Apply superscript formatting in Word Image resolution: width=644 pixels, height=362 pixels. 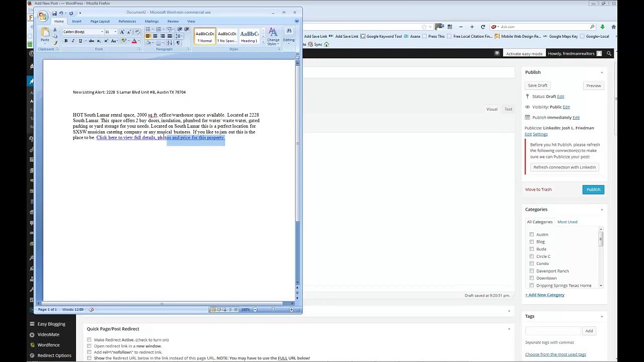pyautogui.click(x=106, y=41)
